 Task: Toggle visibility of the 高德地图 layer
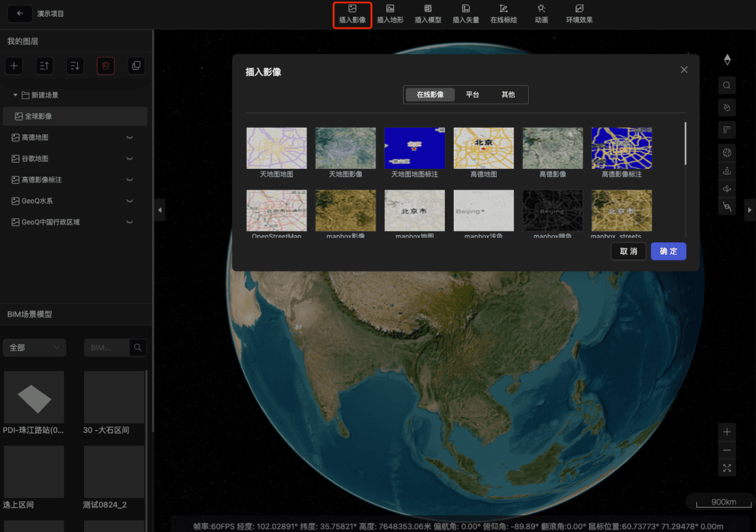[x=129, y=138]
